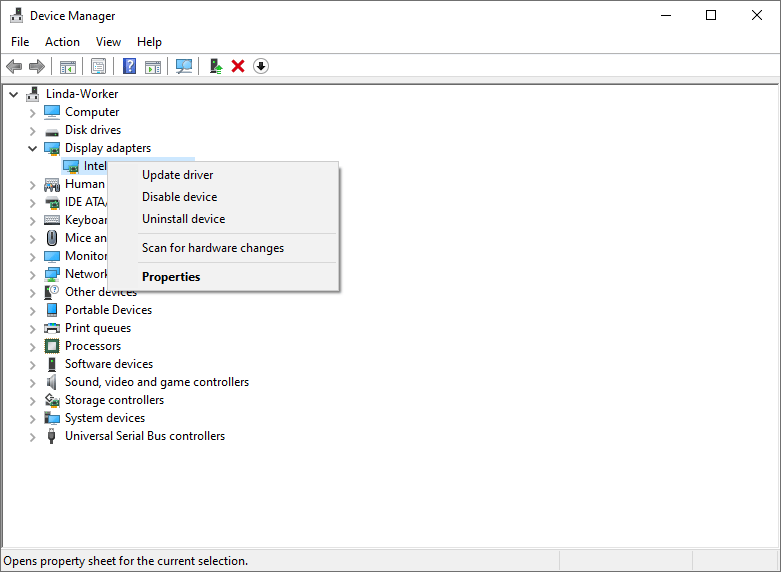
Task: Open the Action menu
Action: tap(62, 42)
